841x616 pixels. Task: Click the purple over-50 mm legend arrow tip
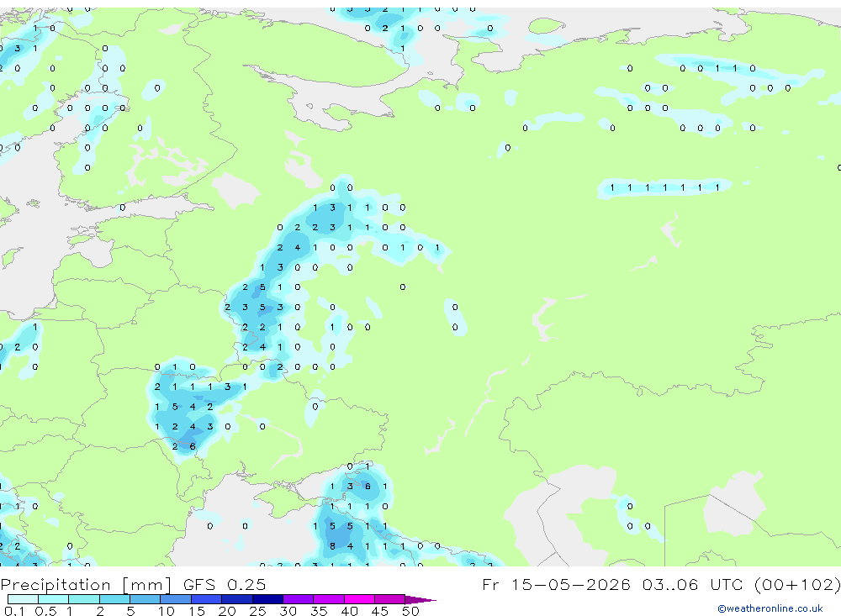(420, 599)
